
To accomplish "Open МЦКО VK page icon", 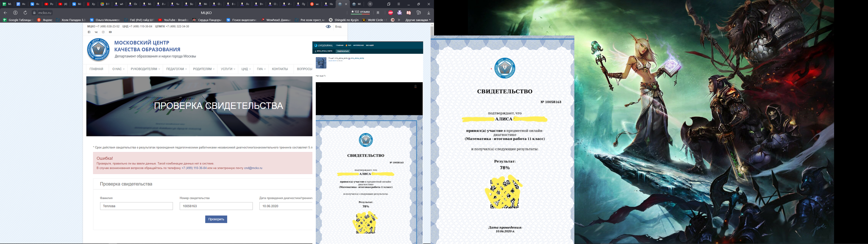I will (96, 32).
